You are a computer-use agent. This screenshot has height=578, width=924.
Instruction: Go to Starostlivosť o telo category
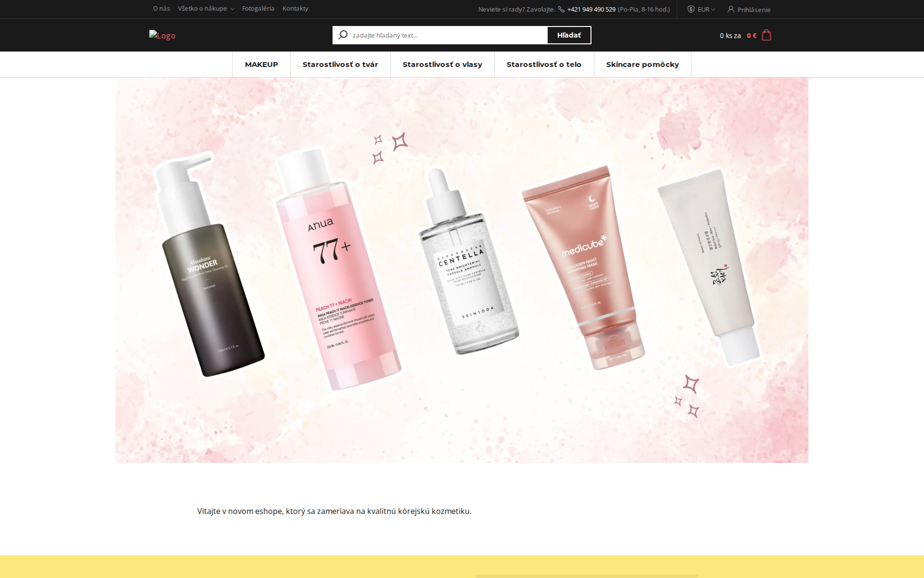544,65
